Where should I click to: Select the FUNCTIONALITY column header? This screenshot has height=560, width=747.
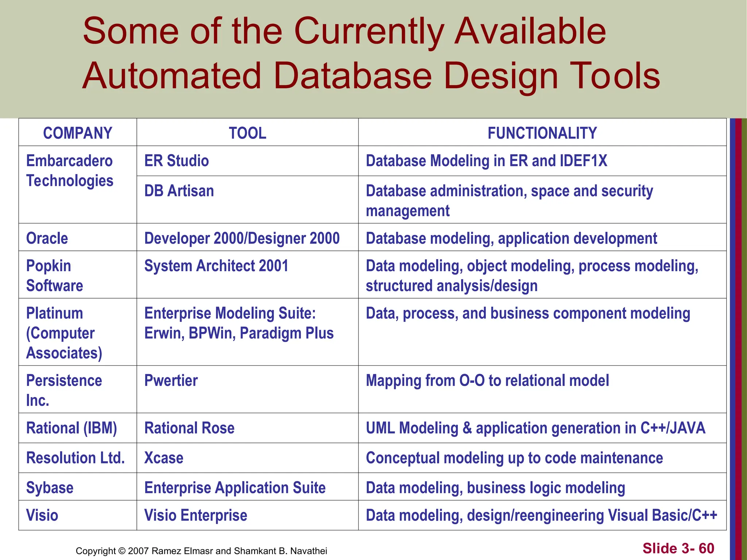542,133
